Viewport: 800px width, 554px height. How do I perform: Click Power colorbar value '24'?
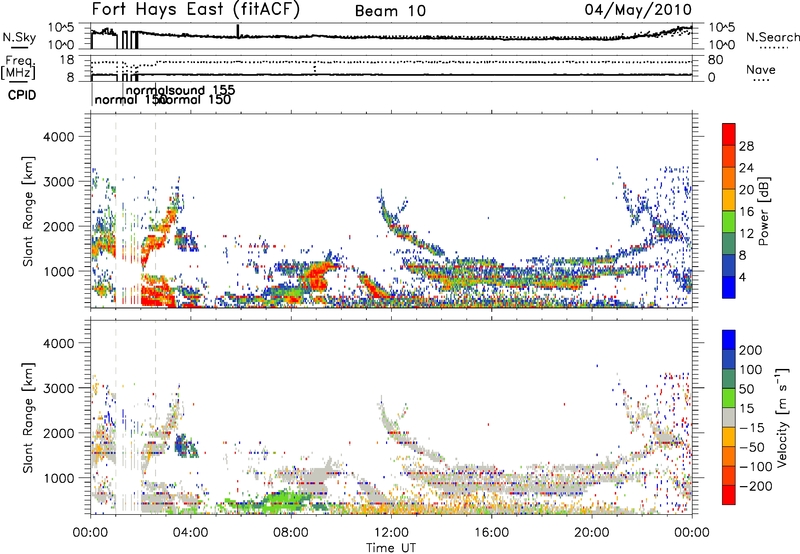point(746,168)
